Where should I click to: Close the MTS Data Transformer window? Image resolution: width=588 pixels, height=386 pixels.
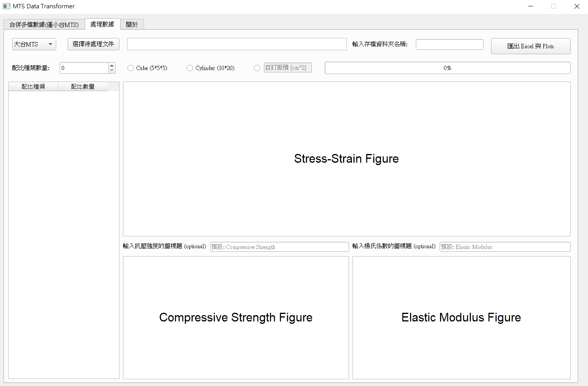click(577, 6)
